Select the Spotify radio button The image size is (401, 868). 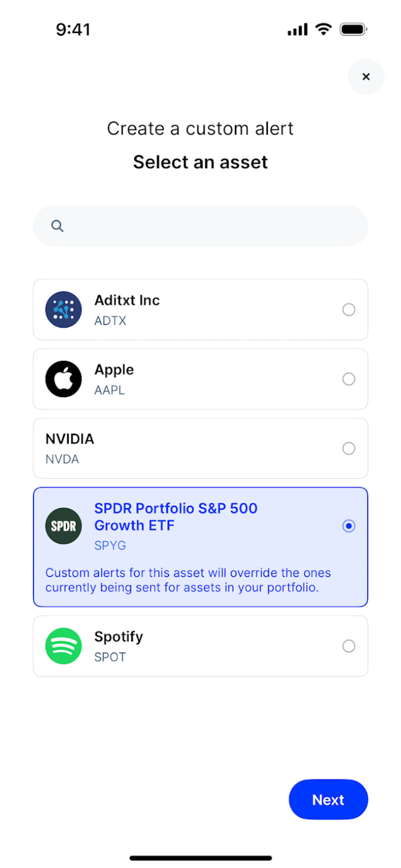tap(348, 646)
